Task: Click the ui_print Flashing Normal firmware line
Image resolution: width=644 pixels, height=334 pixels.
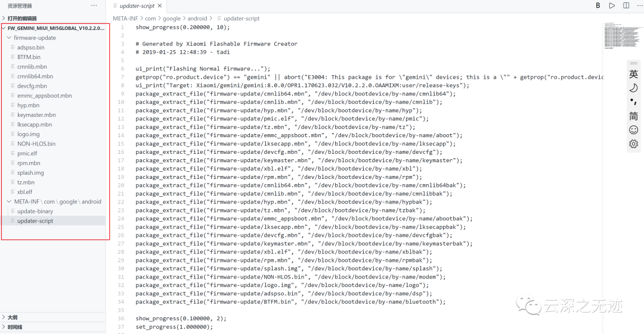Action: 203,69
